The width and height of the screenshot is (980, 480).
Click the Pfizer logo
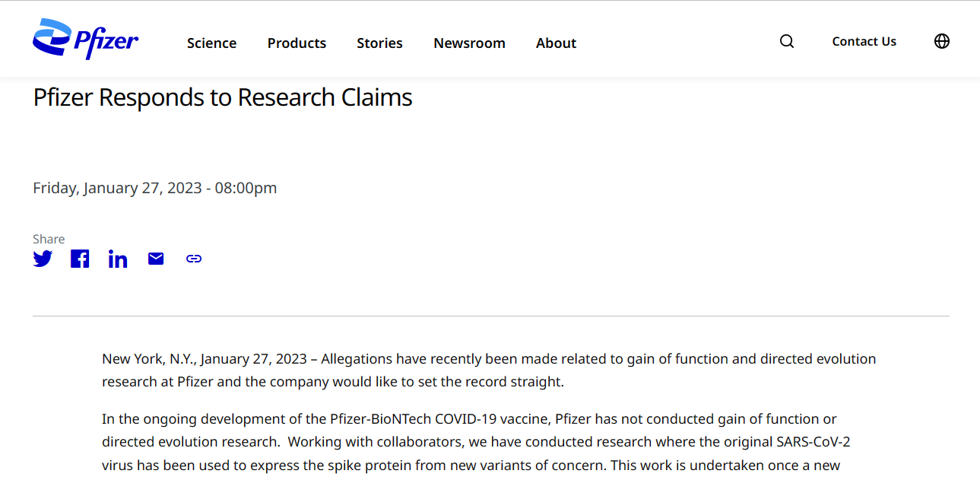[85, 39]
